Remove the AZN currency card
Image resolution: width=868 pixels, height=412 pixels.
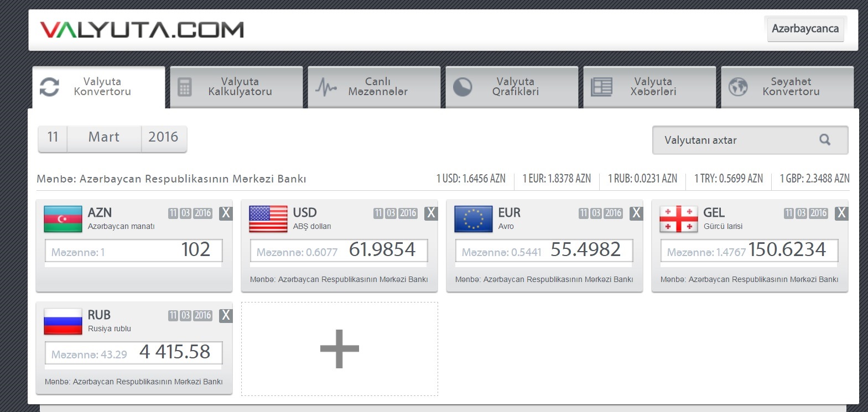[226, 213]
